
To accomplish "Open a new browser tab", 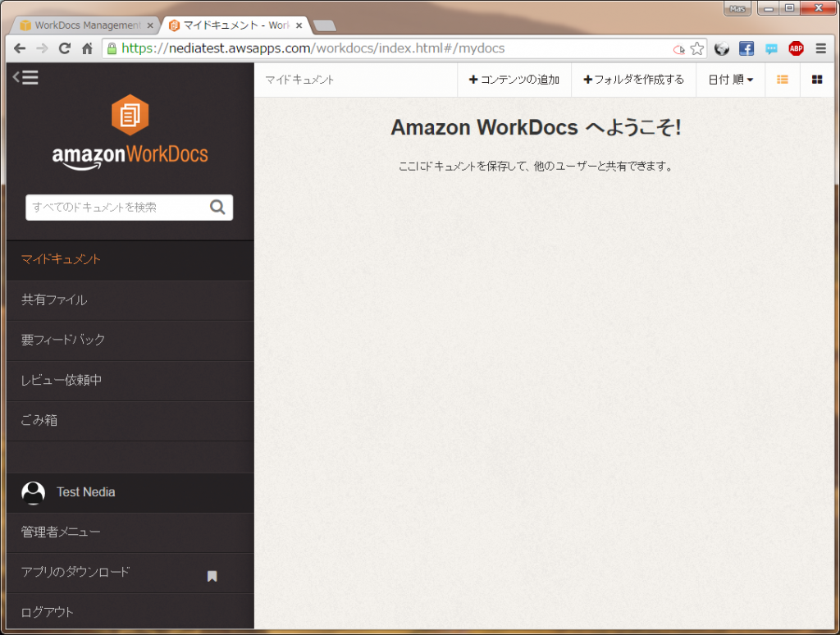I will coord(324,25).
